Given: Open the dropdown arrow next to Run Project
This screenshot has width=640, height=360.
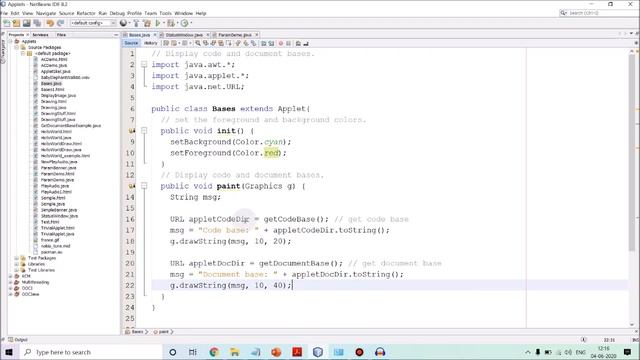Looking at the screenshot, I should (163, 23).
